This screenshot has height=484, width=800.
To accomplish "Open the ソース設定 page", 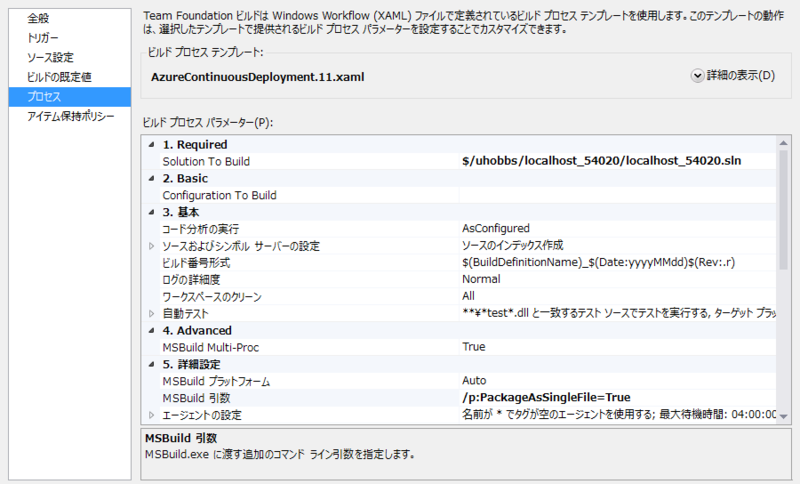I will 50,57.
